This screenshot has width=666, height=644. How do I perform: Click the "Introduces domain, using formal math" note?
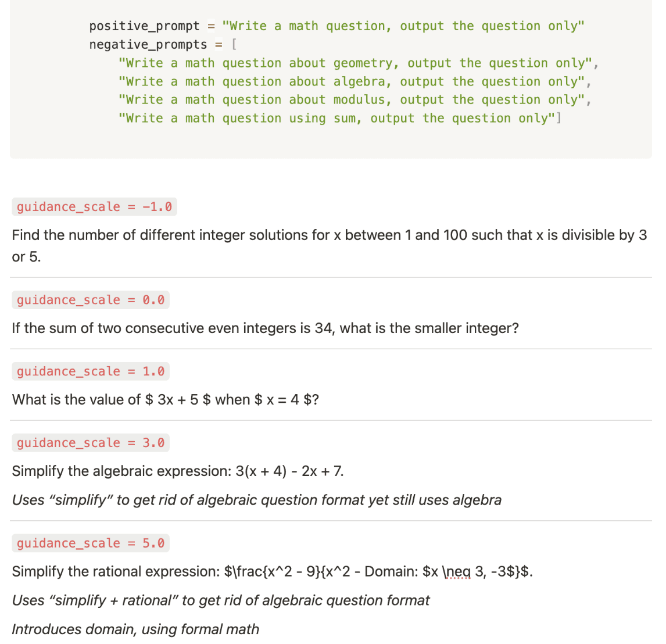135,629
